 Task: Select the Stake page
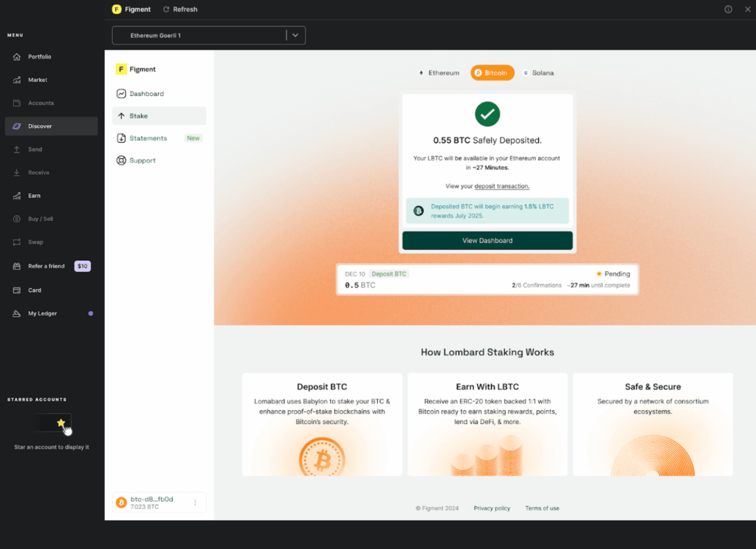point(159,116)
